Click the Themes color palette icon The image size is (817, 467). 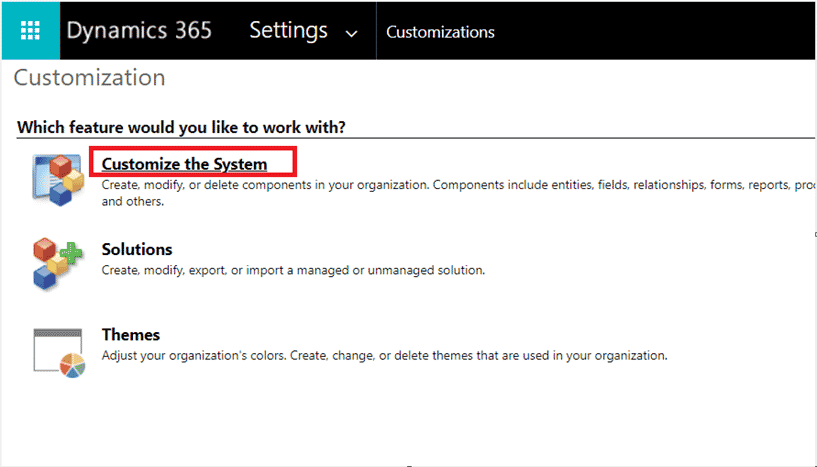coord(58,353)
